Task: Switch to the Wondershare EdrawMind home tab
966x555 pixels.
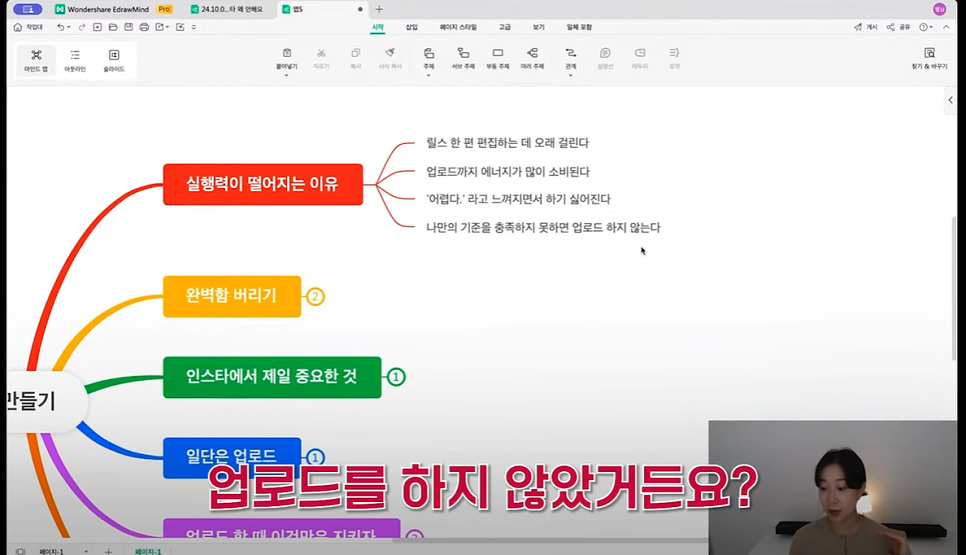Action: click(x=113, y=9)
